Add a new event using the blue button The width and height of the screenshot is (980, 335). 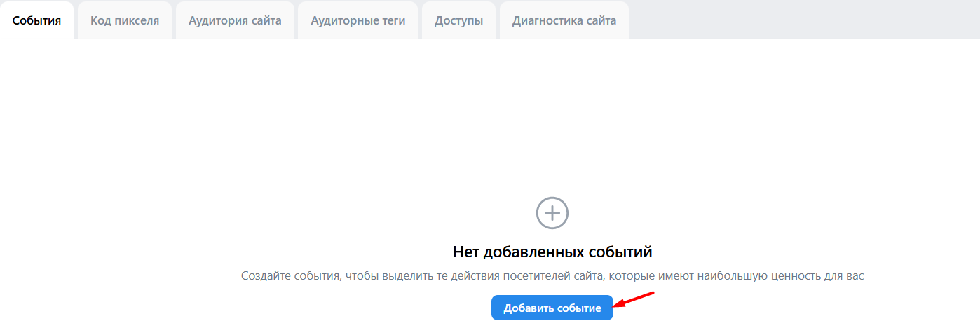point(552,308)
